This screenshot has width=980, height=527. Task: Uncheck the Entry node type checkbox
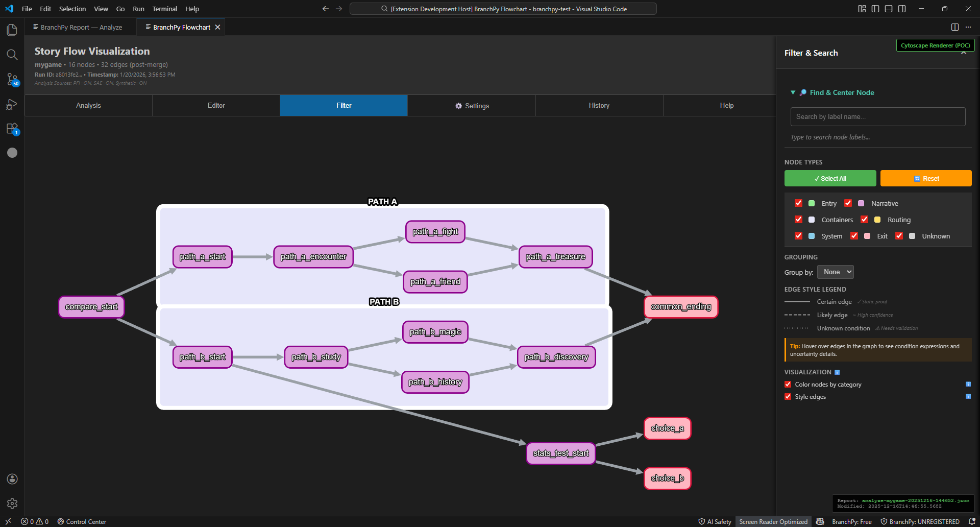pyautogui.click(x=798, y=203)
